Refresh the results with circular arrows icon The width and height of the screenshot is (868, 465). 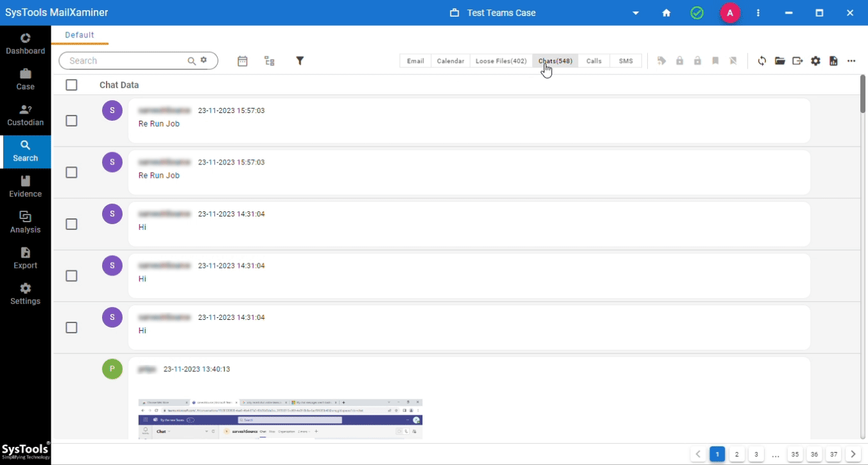click(762, 61)
